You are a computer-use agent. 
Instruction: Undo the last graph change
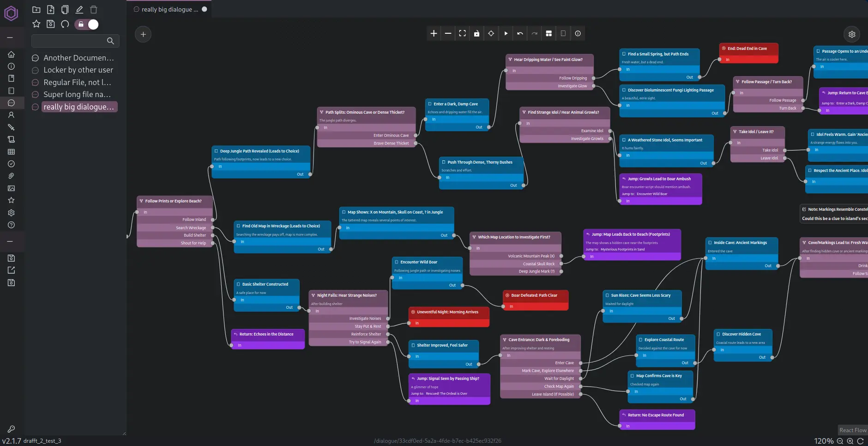click(520, 33)
